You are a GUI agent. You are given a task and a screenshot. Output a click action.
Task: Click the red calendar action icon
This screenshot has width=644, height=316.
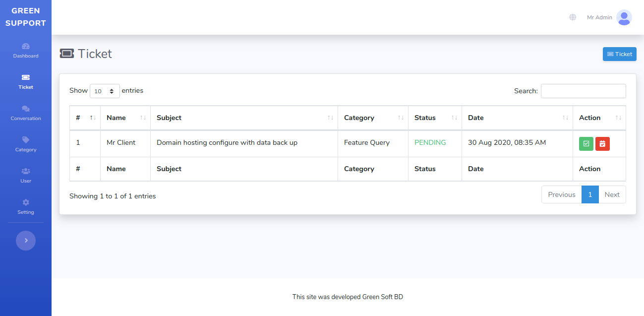click(602, 144)
